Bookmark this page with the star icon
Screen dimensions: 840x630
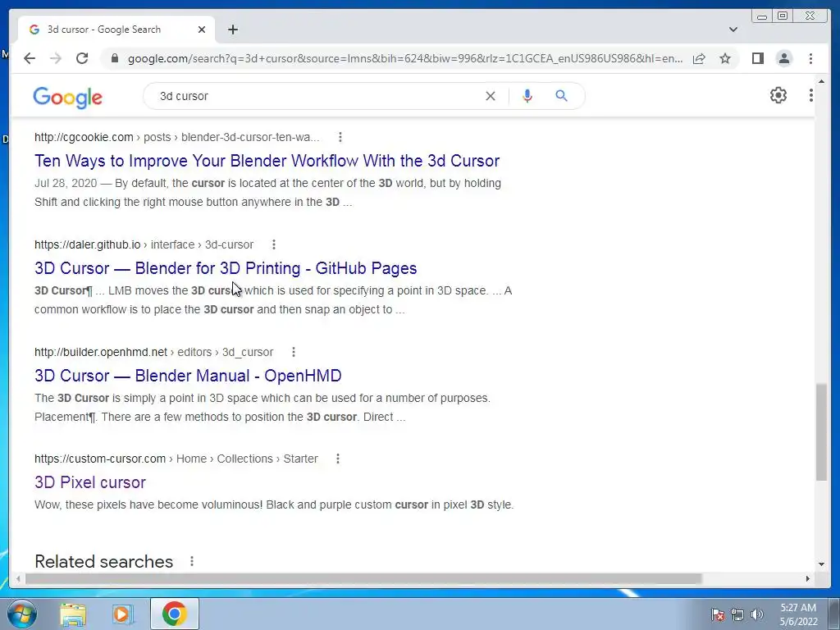725,58
